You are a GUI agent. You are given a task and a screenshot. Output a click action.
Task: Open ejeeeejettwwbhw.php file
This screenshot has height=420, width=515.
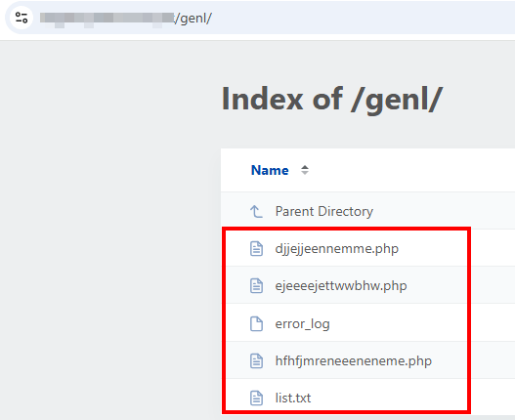(341, 285)
